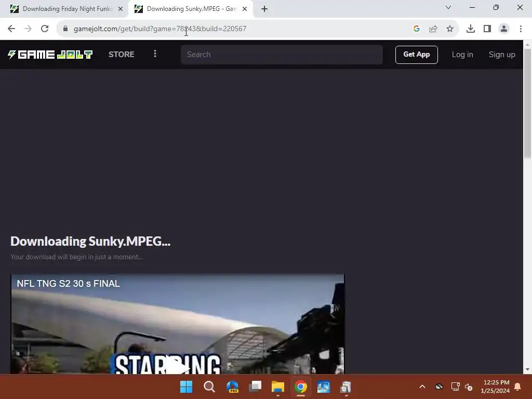Open the STORE link
Image resolution: width=532 pixels, height=399 pixels.
(122, 54)
